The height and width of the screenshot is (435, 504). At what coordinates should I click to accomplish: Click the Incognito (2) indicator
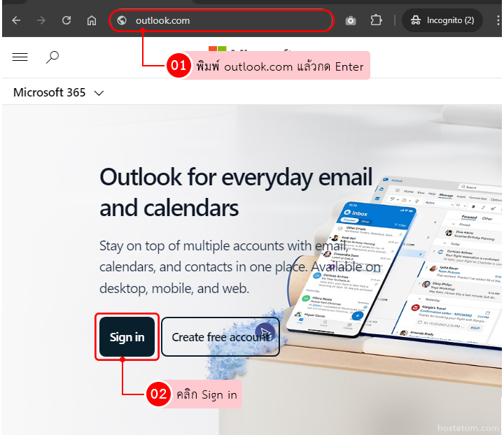click(442, 20)
